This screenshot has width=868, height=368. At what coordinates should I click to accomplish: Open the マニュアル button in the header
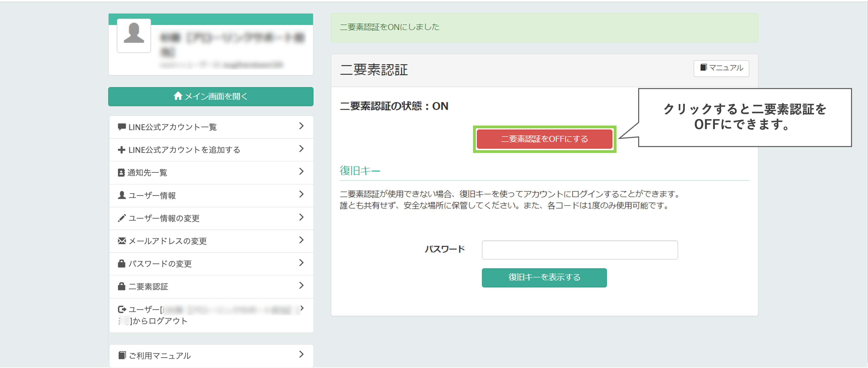point(721,68)
